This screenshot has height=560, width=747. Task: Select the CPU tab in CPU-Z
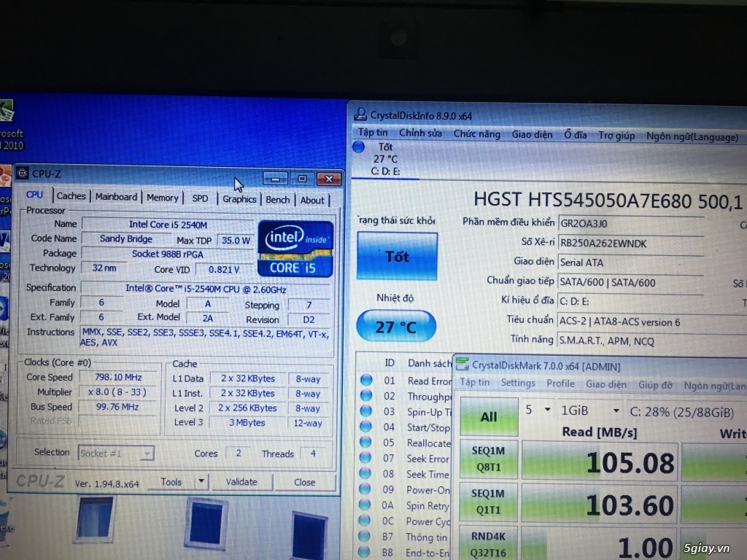35,195
